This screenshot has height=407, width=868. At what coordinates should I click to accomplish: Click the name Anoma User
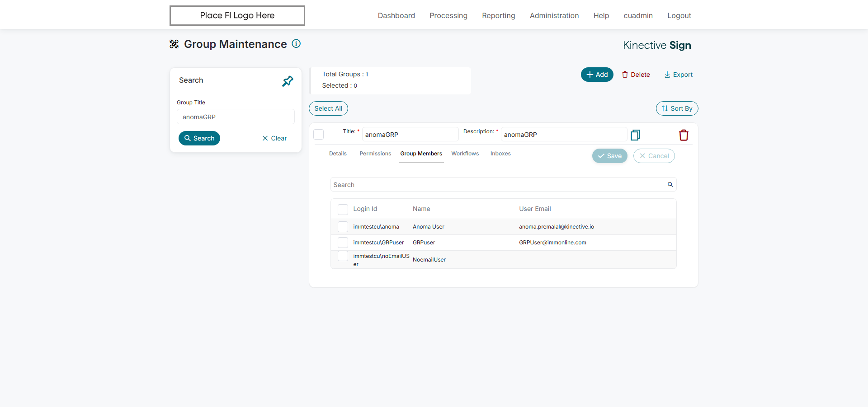[x=429, y=227]
